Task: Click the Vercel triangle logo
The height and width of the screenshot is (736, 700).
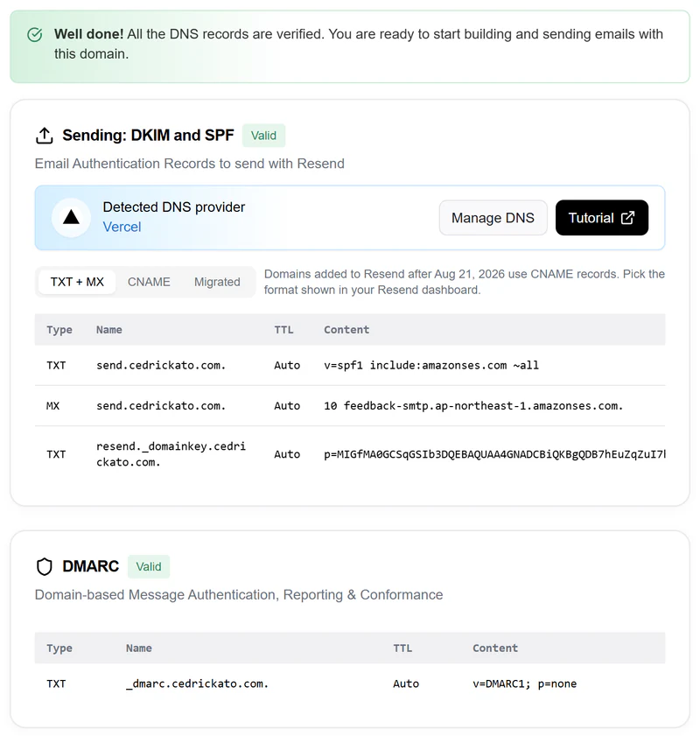Action: 72,217
